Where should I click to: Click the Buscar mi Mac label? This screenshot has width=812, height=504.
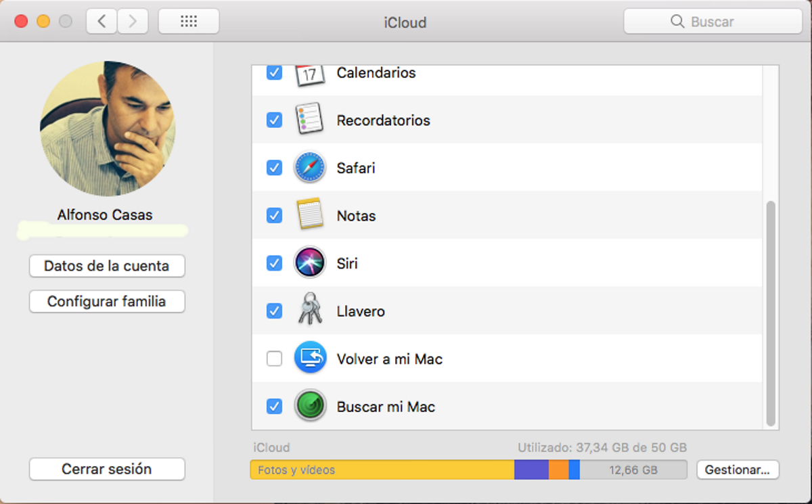386,407
